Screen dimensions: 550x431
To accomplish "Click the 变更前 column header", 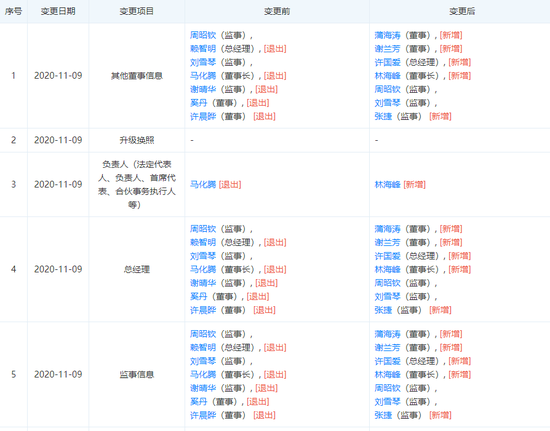I will pyautogui.click(x=277, y=11).
